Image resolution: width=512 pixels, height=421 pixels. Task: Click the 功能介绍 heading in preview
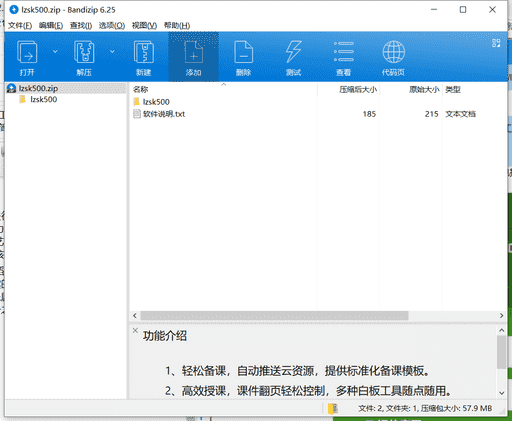(x=165, y=336)
